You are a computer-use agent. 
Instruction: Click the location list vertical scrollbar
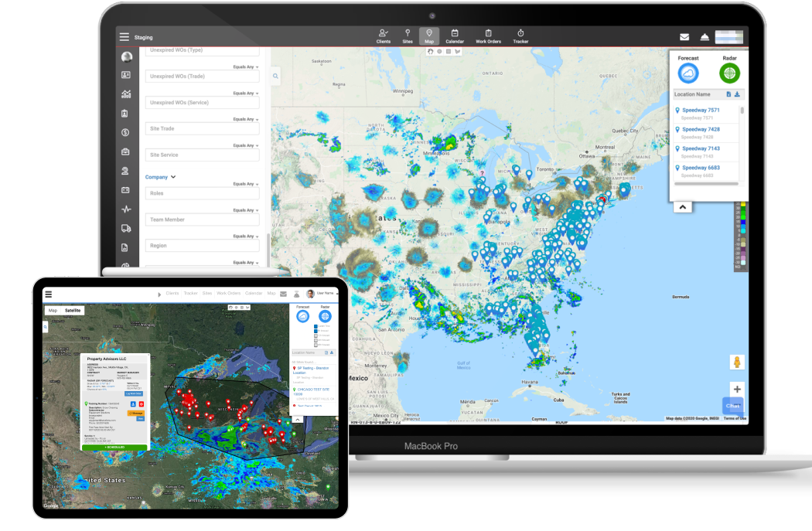742,111
